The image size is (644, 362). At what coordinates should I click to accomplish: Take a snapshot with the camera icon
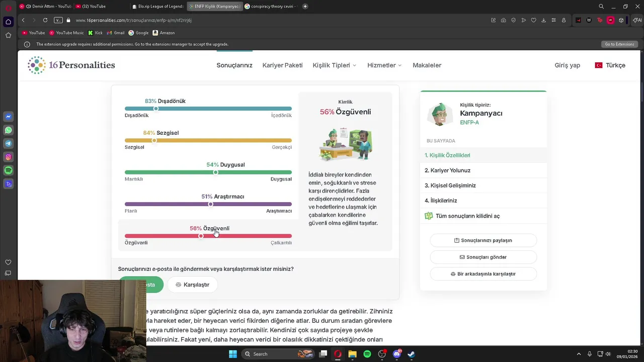[x=504, y=20]
